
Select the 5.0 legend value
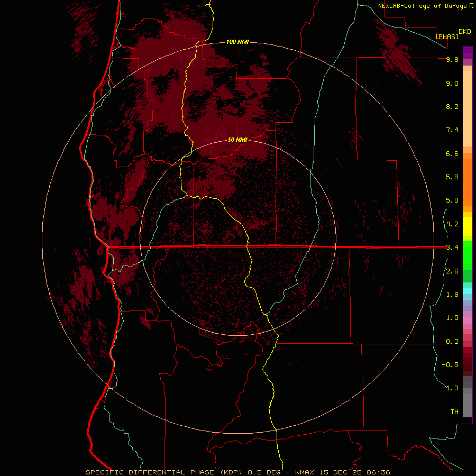pos(452,200)
